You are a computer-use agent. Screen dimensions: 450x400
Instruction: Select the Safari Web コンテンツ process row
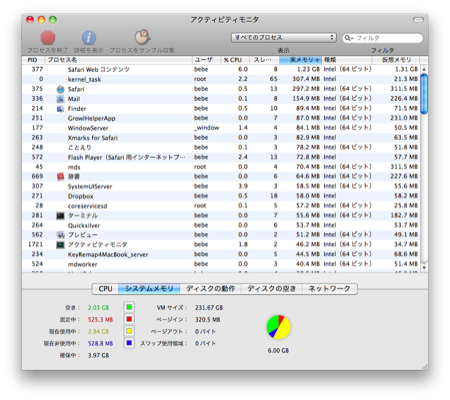pyautogui.click(x=221, y=69)
